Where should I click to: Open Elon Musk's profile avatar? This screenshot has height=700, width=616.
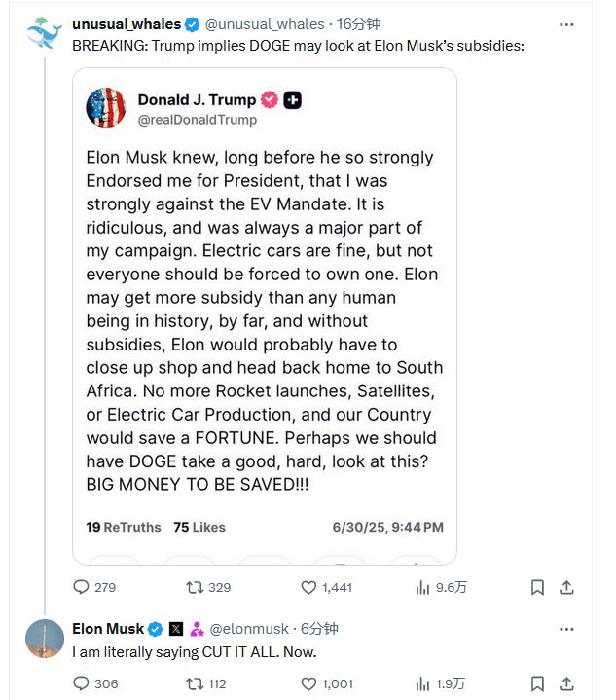pyautogui.click(x=45, y=639)
